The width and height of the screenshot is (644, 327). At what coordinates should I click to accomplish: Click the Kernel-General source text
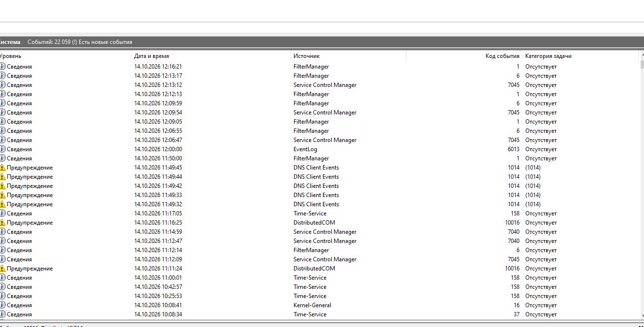[312, 305]
